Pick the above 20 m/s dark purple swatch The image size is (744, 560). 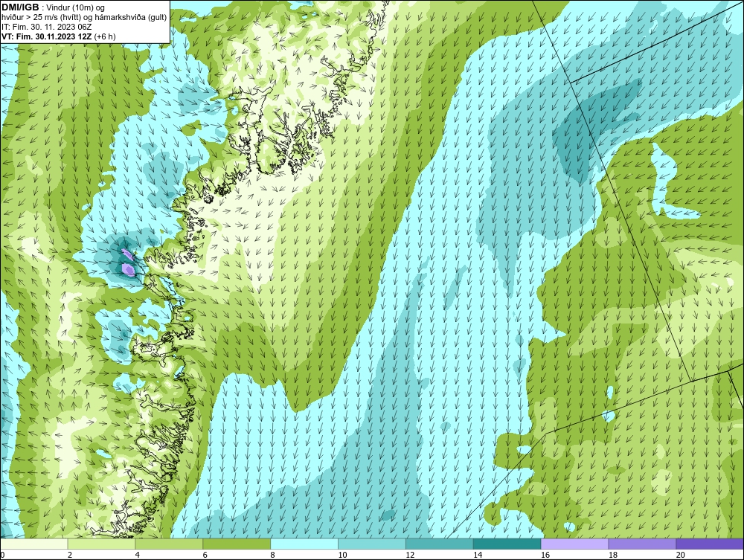[x=710, y=544]
